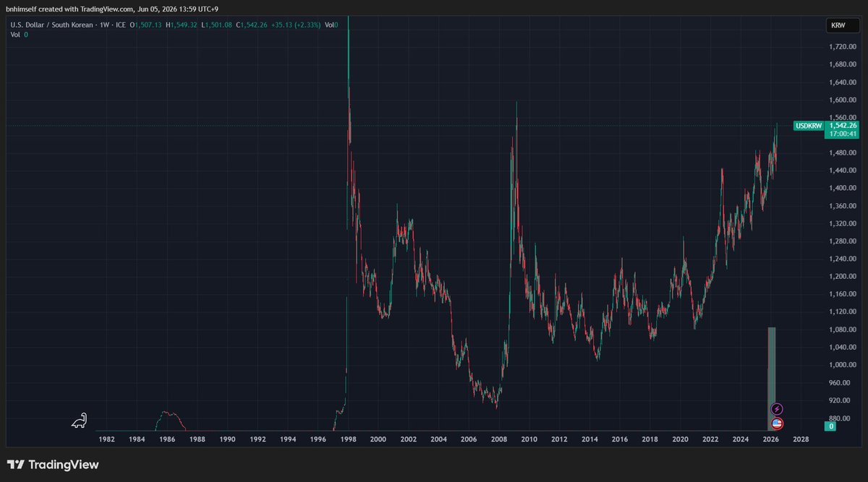This screenshot has height=482, width=868.
Task: Click the 1,280.00 price axis label
Action: tap(842, 241)
